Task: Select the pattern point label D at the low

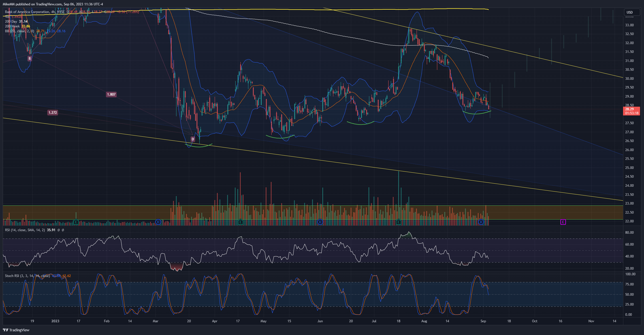Action: click(193, 139)
